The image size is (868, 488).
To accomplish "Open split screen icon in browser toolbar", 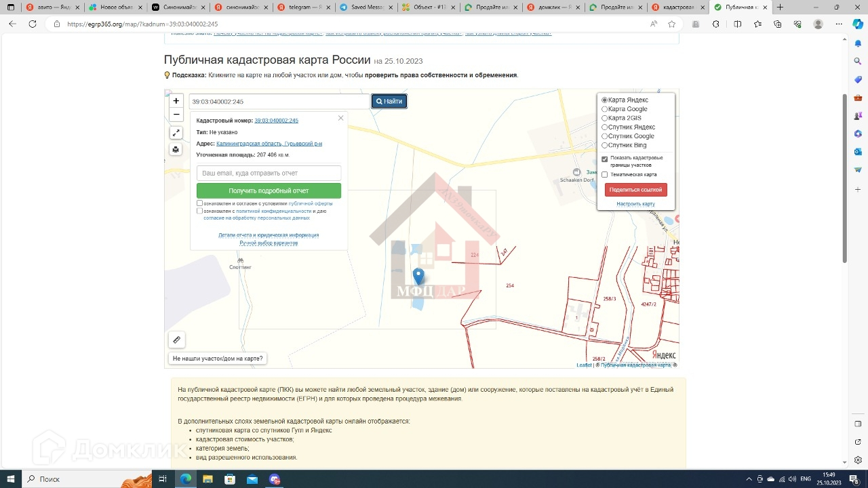I will coord(737,24).
